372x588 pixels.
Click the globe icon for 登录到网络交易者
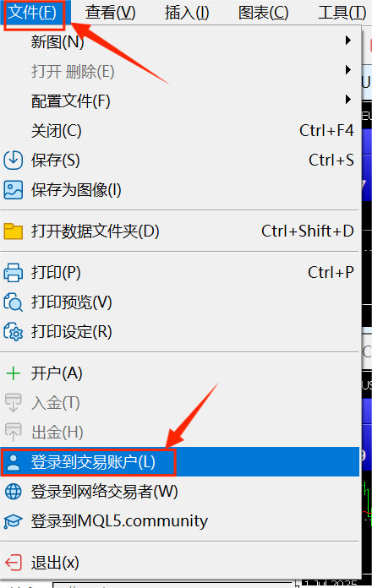14,492
